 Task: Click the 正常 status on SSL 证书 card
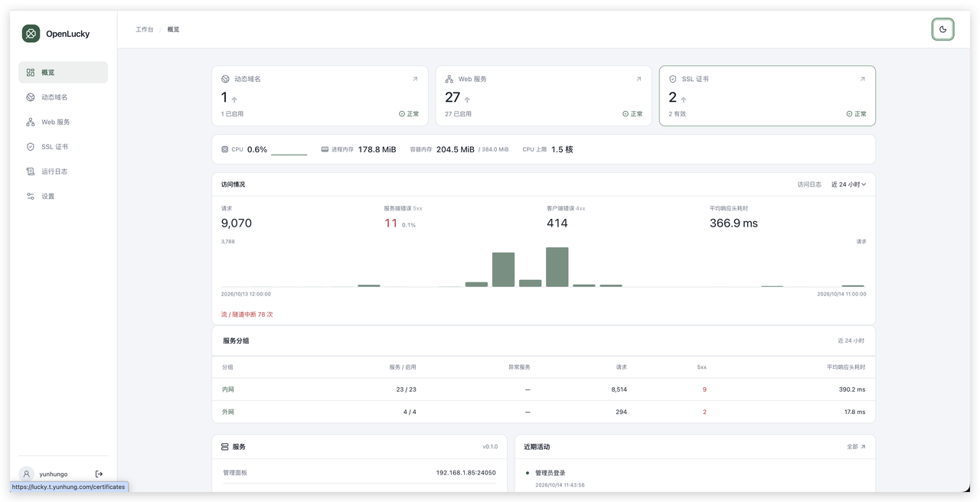[x=856, y=114]
